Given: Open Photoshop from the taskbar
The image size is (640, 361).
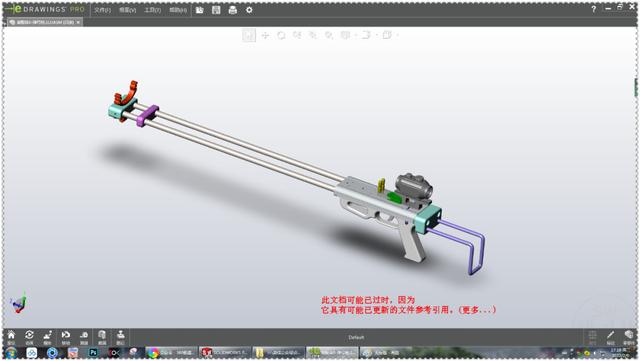Looking at the screenshot, I should pyautogui.click(x=93, y=352).
